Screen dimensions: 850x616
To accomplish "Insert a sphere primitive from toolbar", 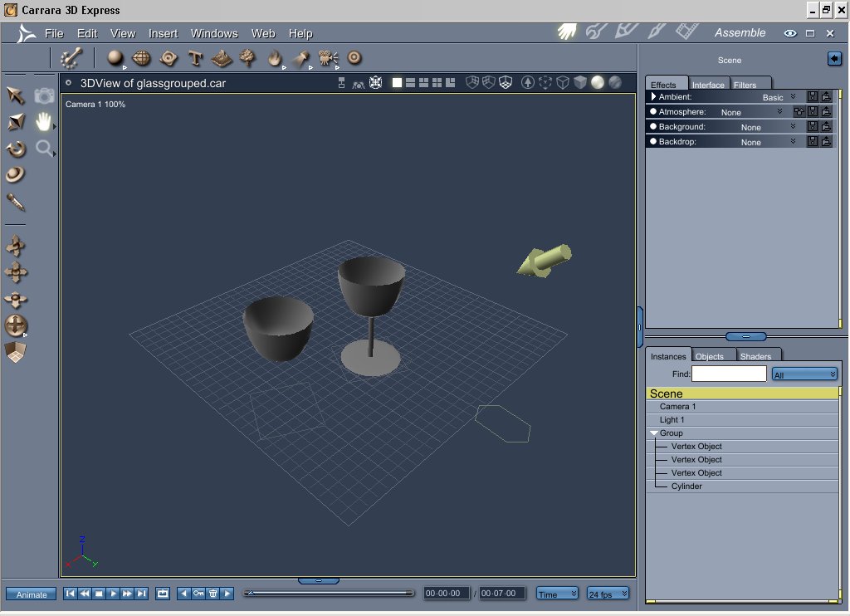I will point(115,57).
